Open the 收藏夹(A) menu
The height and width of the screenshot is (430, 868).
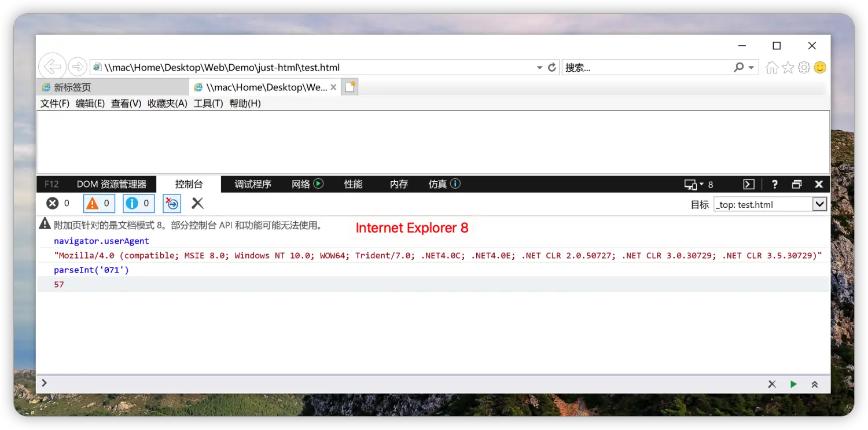[x=167, y=104]
